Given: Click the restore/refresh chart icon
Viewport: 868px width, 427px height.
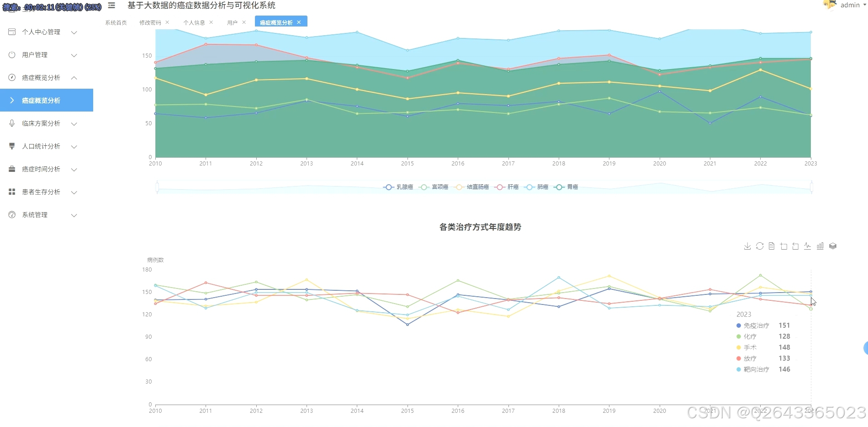Looking at the screenshot, I should click(x=760, y=246).
